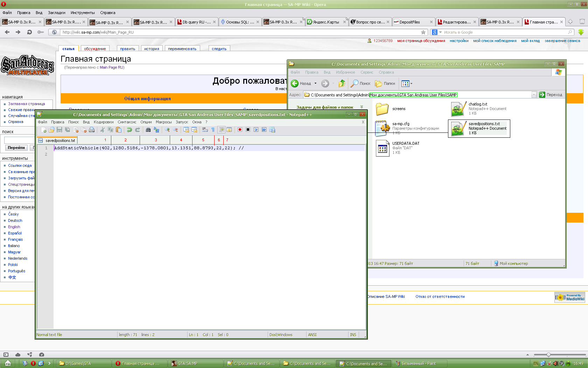Click Save icon in Notepad++ toolbar
This screenshot has width=588, height=368.
59,130
